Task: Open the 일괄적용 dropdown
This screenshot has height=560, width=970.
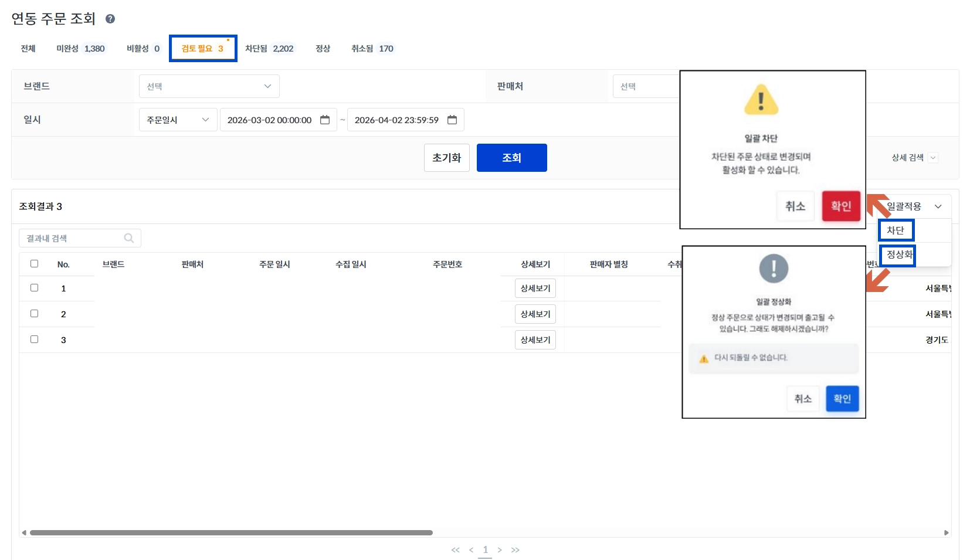Action: [x=914, y=206]
